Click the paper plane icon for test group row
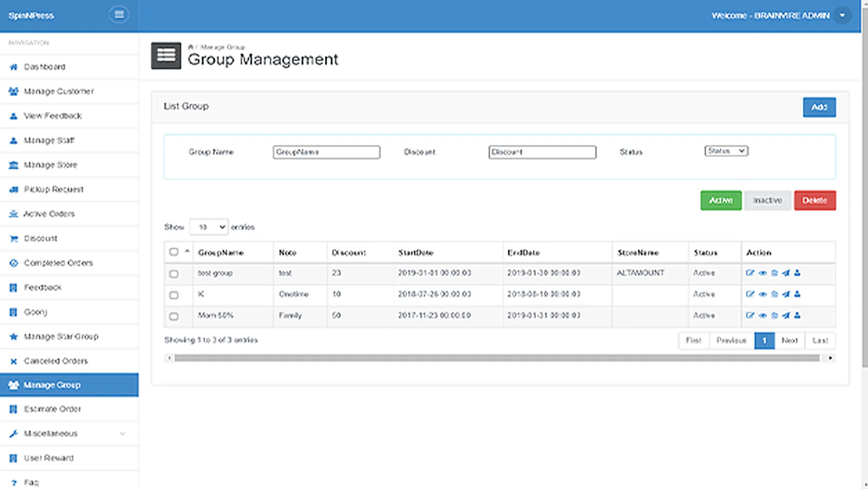The image size is (868, 489). pyautogui.click(x=786, y=273)
